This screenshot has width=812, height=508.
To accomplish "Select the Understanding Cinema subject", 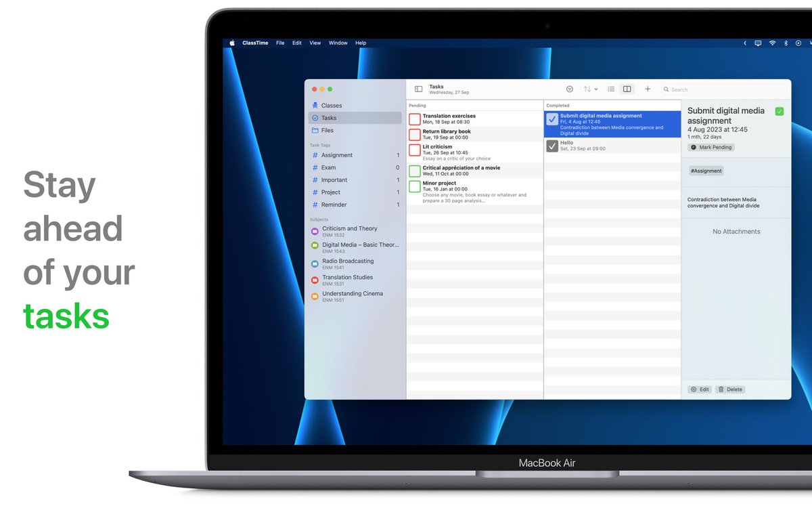I will [355, 297].
